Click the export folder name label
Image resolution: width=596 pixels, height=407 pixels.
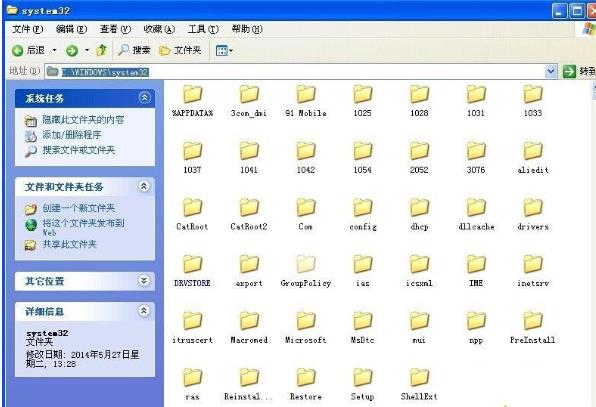point(249,283)
